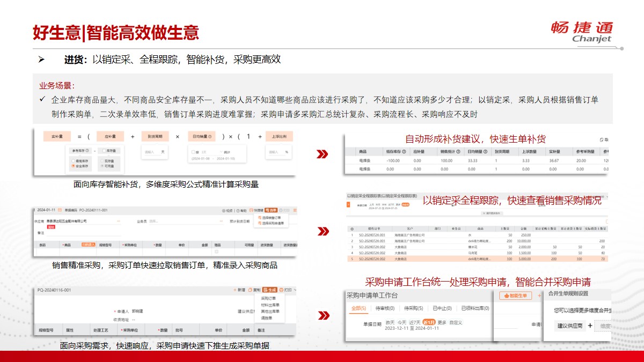Choose 采购订单 from the generate menu
Image resolution: width=644 pixels, height=362 pixels.
pyautogui.click(x=268, y=298)
